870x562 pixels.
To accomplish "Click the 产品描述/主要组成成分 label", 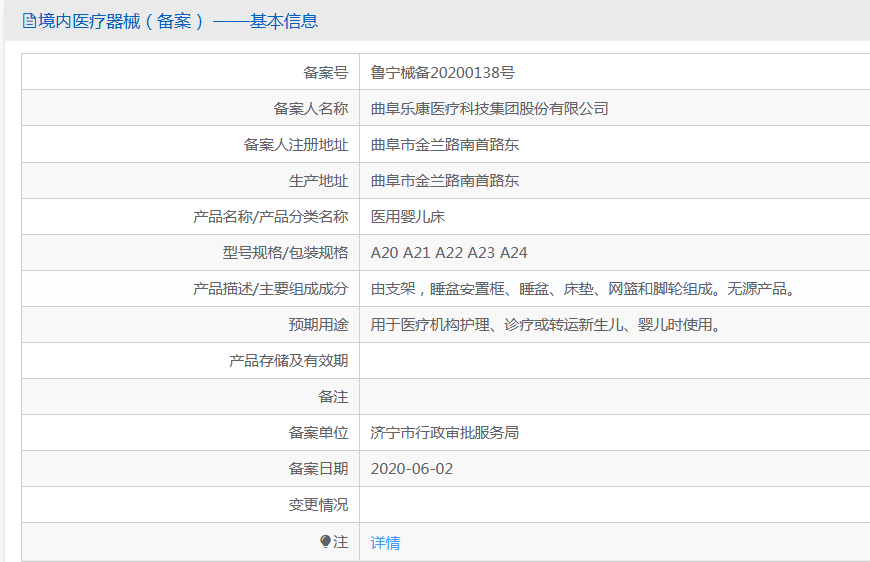I will pyautogui.click(x=270, y=288).
